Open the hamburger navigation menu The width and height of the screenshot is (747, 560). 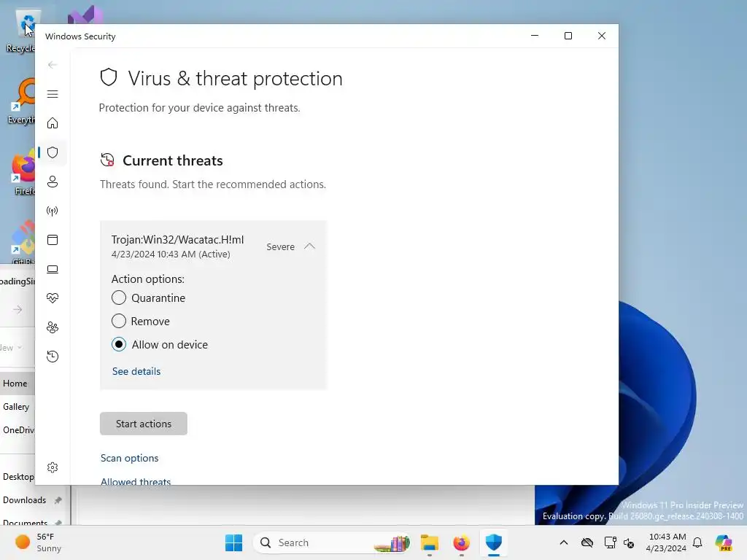(x=53, y=94)
